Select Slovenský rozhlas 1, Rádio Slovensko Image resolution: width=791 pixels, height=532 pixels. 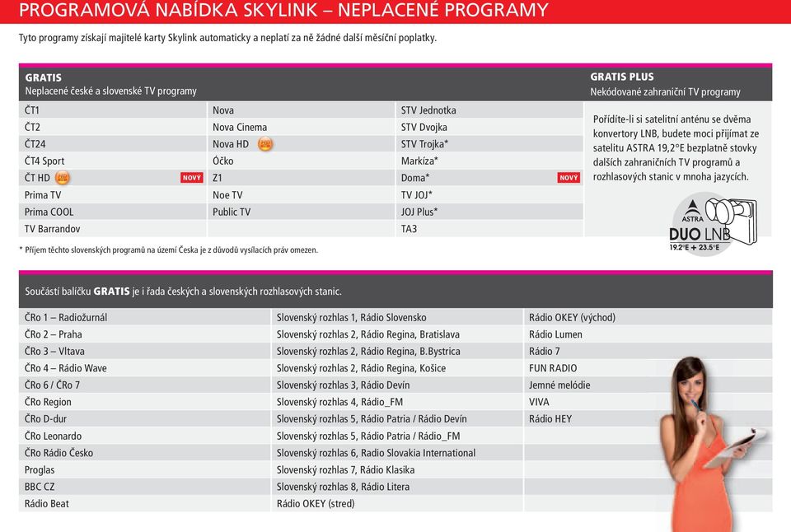click(x=397, y=317)
